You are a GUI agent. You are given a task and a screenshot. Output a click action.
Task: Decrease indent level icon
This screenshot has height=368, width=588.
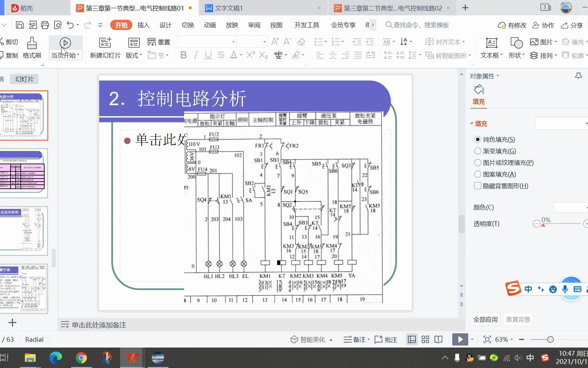click(357, 42)
